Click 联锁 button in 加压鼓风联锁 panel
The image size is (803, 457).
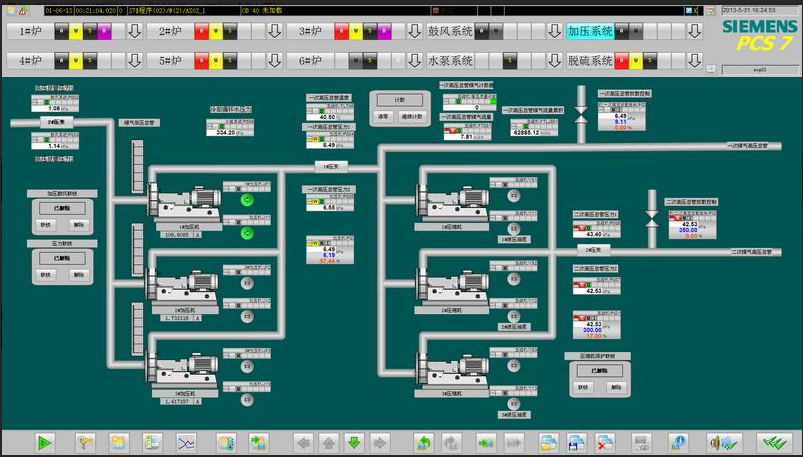[x=46, y=224]
